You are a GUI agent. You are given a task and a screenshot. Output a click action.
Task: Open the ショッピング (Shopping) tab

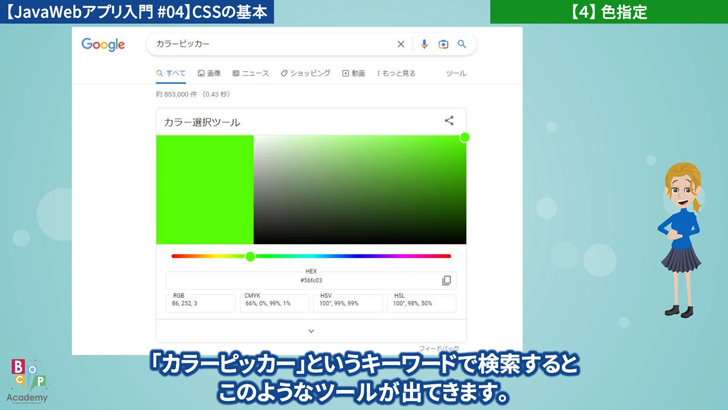(305, 73)
